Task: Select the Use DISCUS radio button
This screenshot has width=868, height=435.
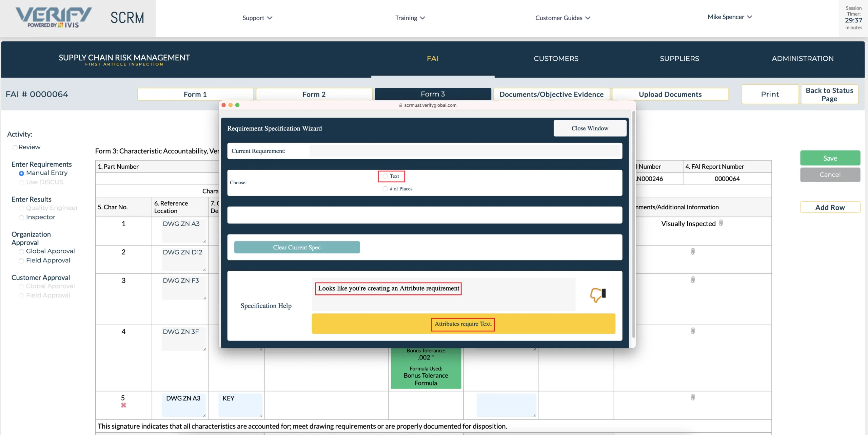Action: point(21,183)
